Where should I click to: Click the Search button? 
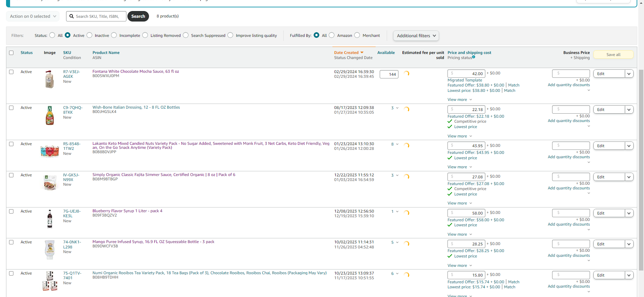coord(138,16)
